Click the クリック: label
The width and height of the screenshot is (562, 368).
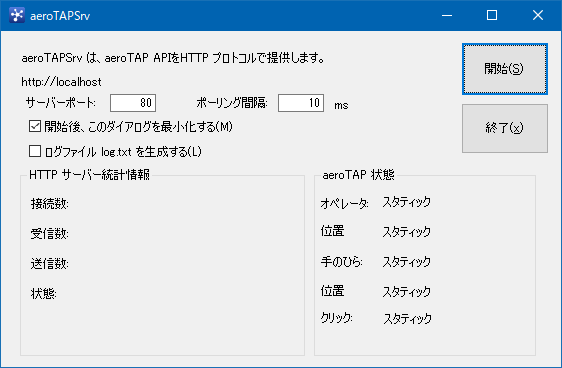(337, 318)
